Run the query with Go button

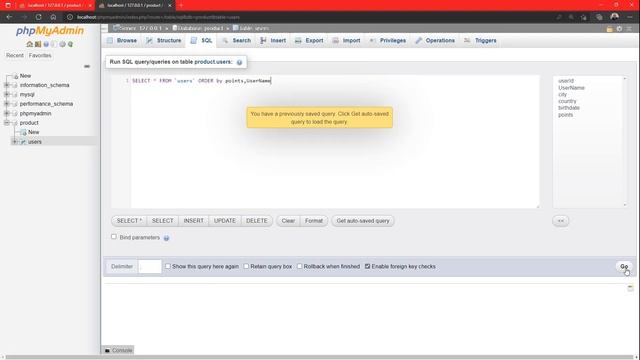[x=624, y=267]
